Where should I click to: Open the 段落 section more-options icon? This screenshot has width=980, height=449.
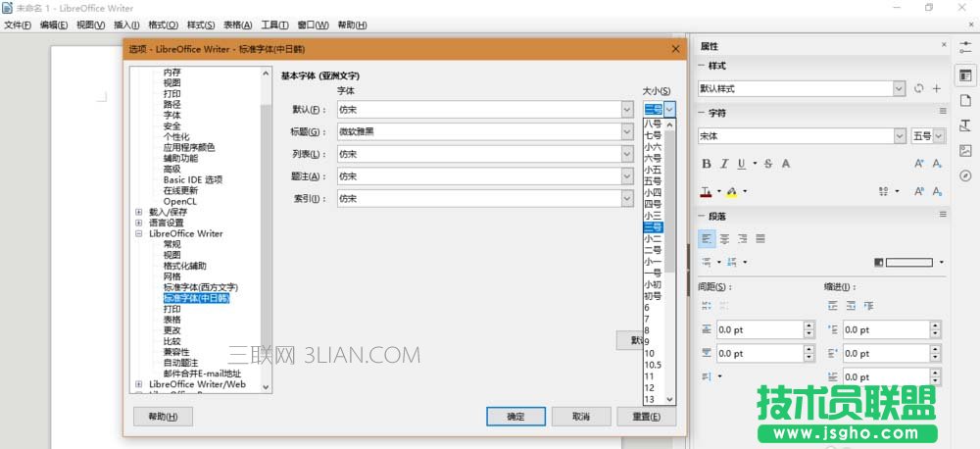[x=943, y=215]
